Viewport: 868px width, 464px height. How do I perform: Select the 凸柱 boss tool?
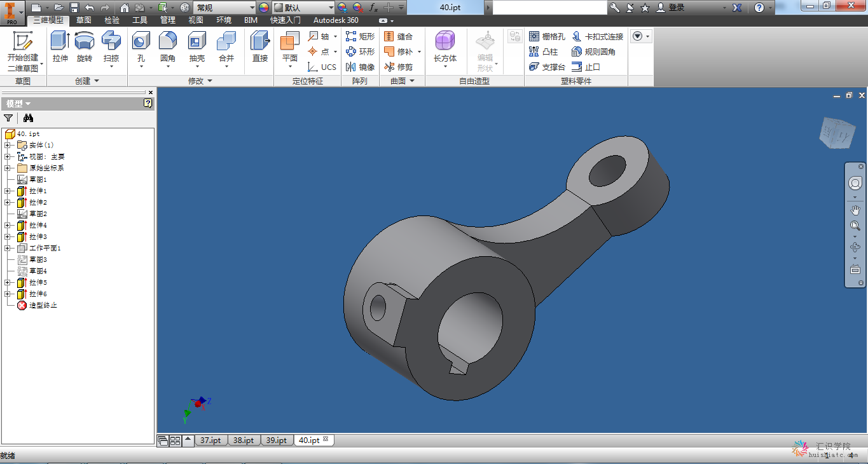[x=543, y=52]
